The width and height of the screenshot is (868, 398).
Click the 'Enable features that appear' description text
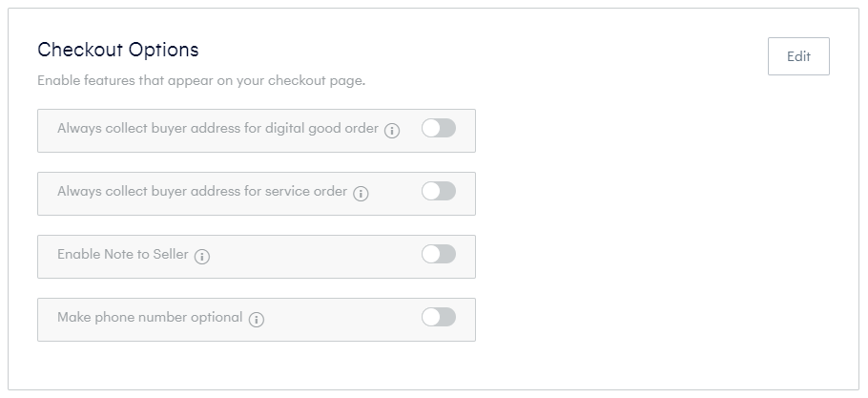tap(201, 81)
